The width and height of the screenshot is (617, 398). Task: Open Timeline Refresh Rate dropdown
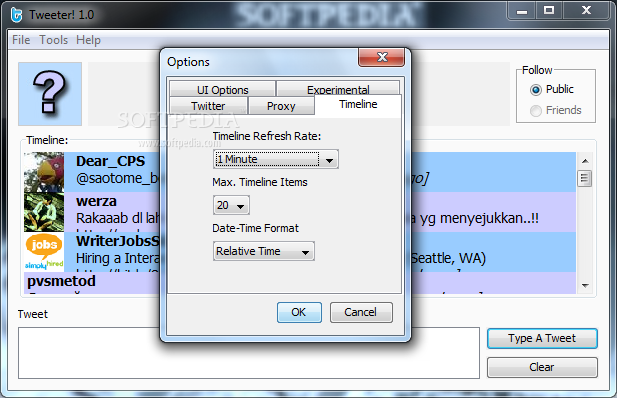(275, 159)
